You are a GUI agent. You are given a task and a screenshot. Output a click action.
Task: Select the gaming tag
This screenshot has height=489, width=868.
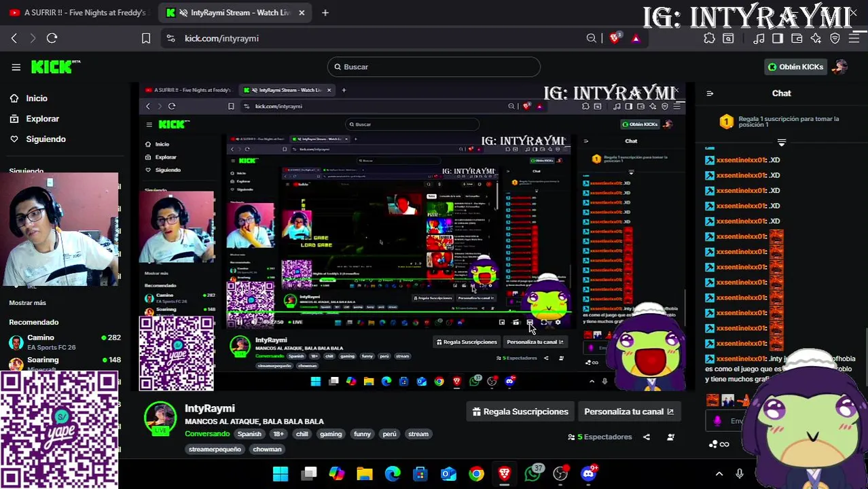tap(331, 434)
